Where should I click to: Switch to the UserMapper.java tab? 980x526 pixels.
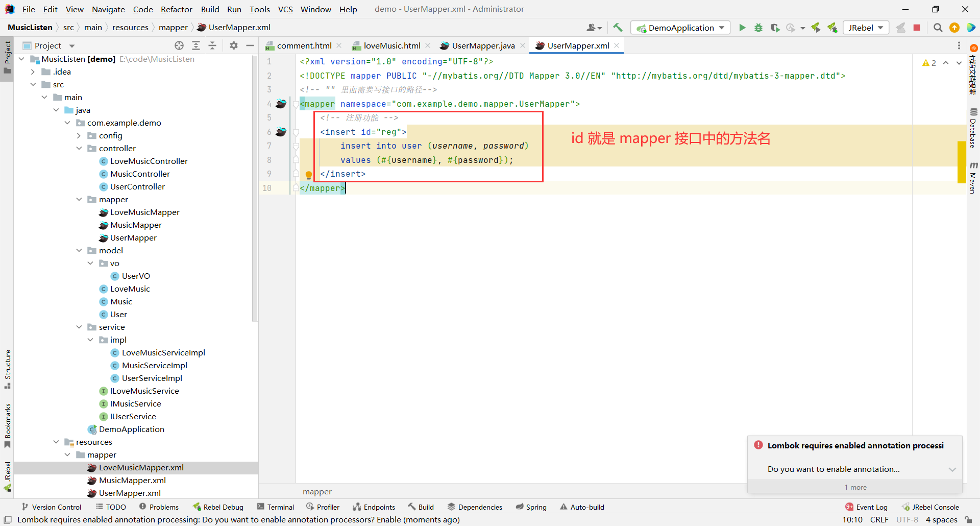pyautogui.click(x=483, y=46)
